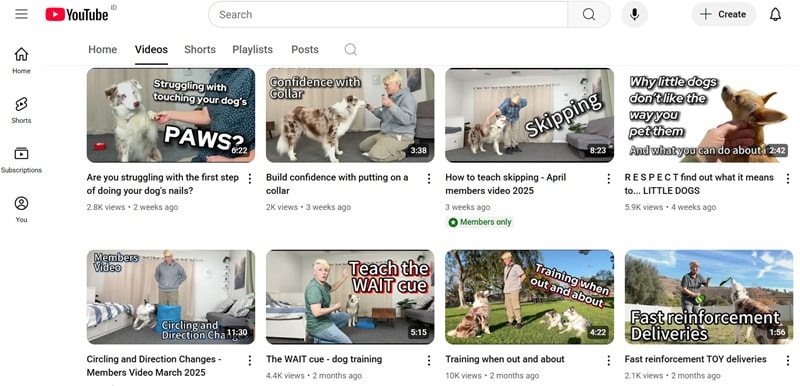The image size is (800, 386).
Task: Click '4.4K views • 2 months ago' text
Action: point(314,375)
